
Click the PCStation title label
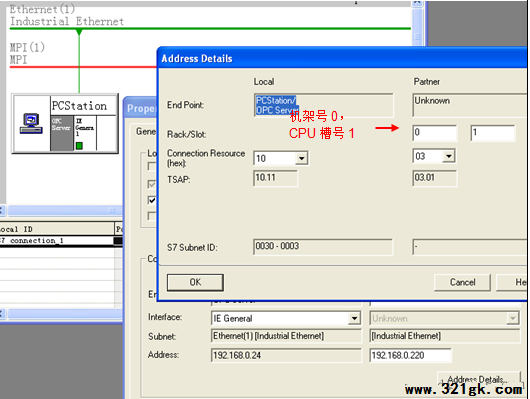click(x=79, y=106)
